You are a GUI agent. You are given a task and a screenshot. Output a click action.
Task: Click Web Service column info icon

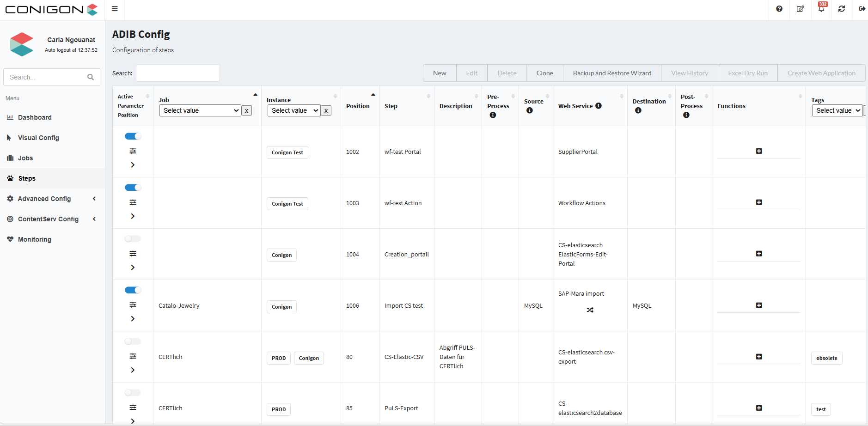(599, 106)
